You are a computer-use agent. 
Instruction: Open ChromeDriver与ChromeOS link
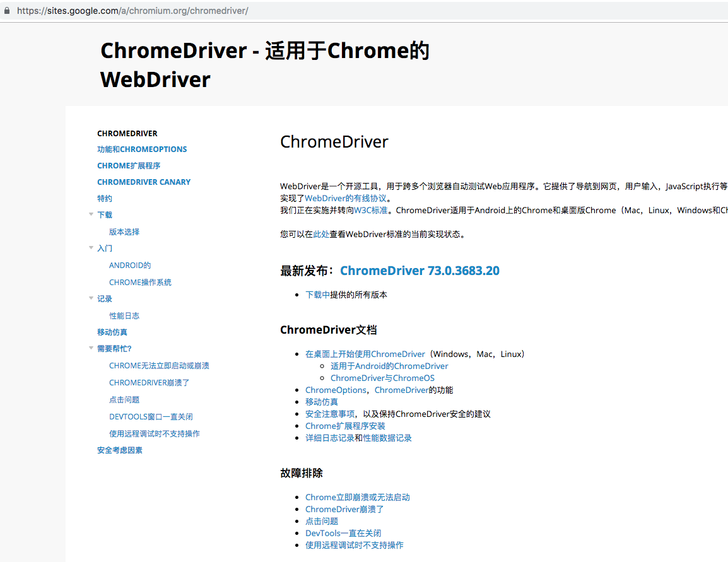coord(382,378)
